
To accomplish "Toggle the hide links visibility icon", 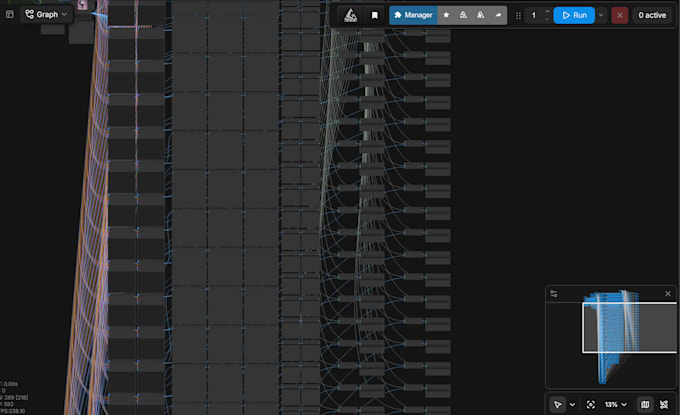I will point(664,405).
